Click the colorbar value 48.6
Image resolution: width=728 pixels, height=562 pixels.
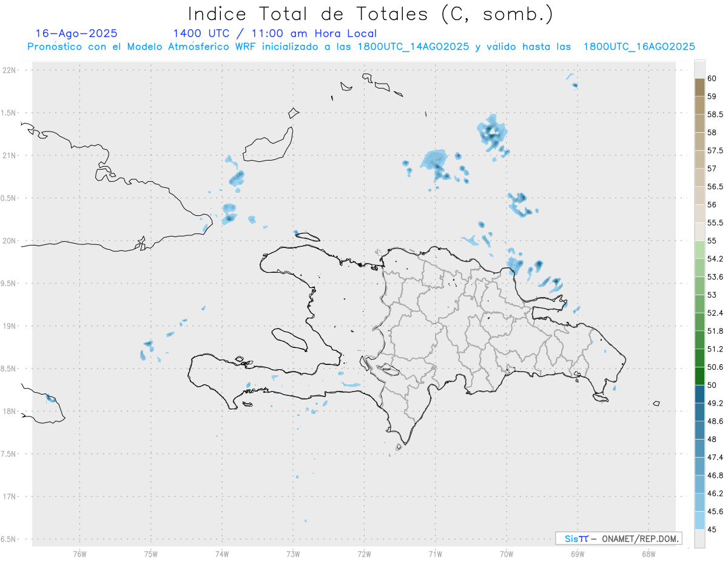pos(715,421)
